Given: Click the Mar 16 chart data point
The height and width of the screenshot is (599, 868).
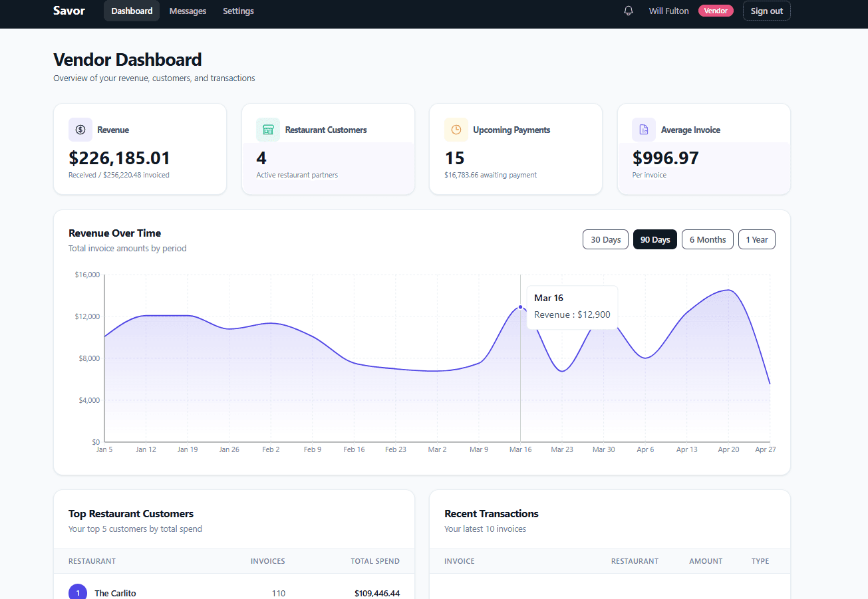Looking at the screenshot, I should coord(520,307).
